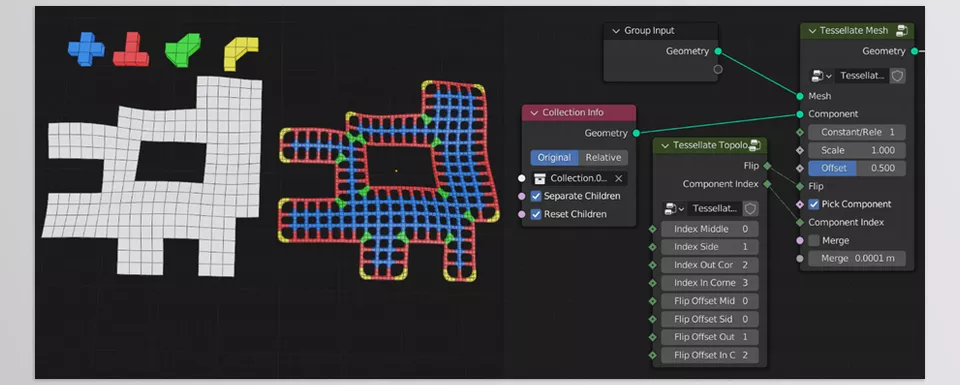The width and height of the screenshot is (960, 385).
Task: Click the Index In Corne 3 field
Action: tap(710, 283)
